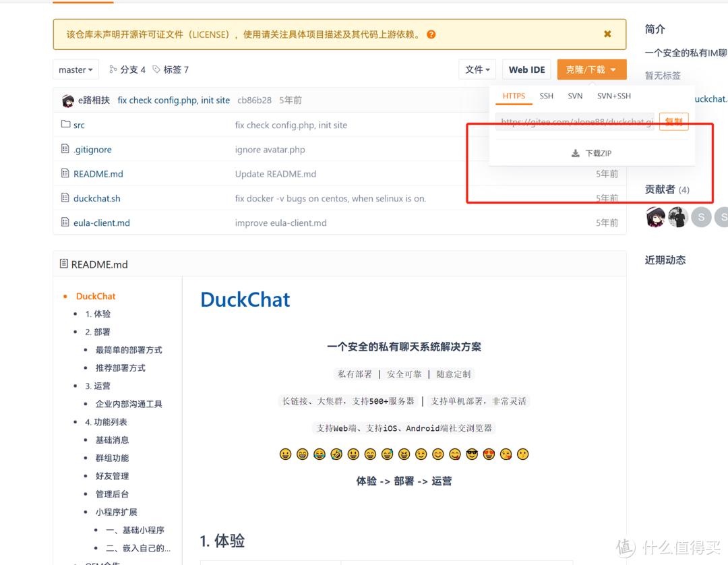Screen dimensions: 728x565
Task: Switch to the SSH clone tab
Action: click(x=546, y=96)
